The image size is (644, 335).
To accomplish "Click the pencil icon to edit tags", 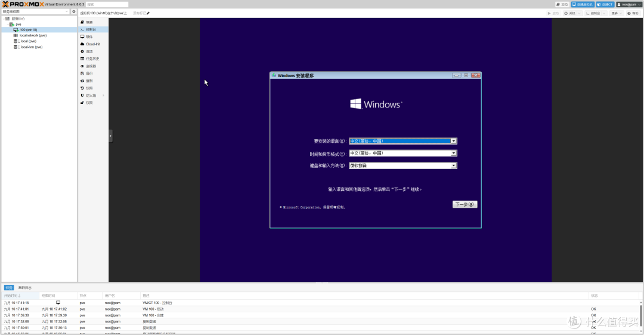I will tap(148, 13).
